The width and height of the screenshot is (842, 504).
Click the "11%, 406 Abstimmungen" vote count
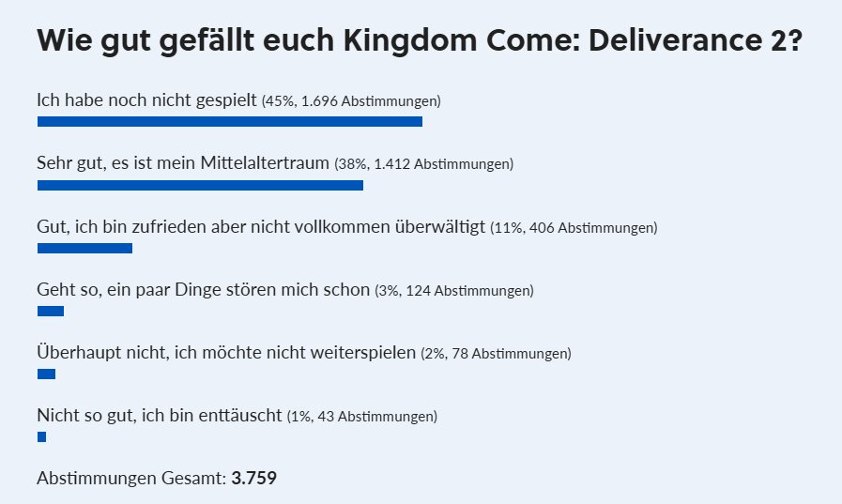click(x=574, y=228)
